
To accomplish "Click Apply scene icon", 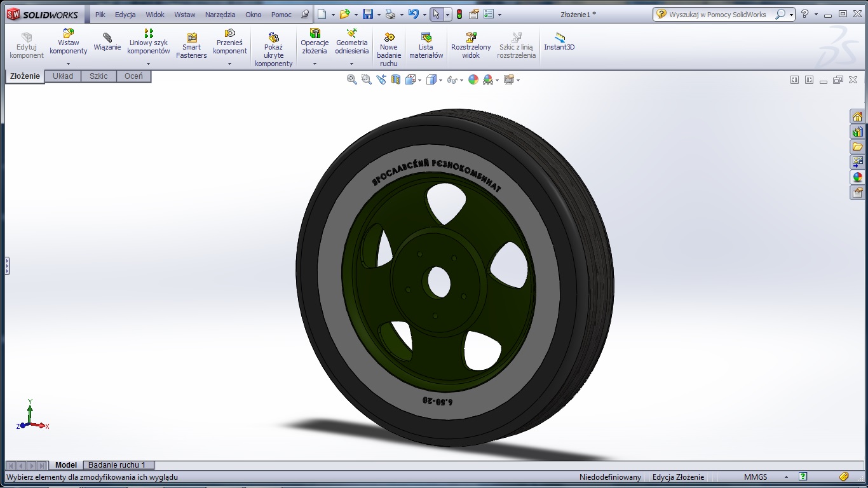I will point(488,79).
